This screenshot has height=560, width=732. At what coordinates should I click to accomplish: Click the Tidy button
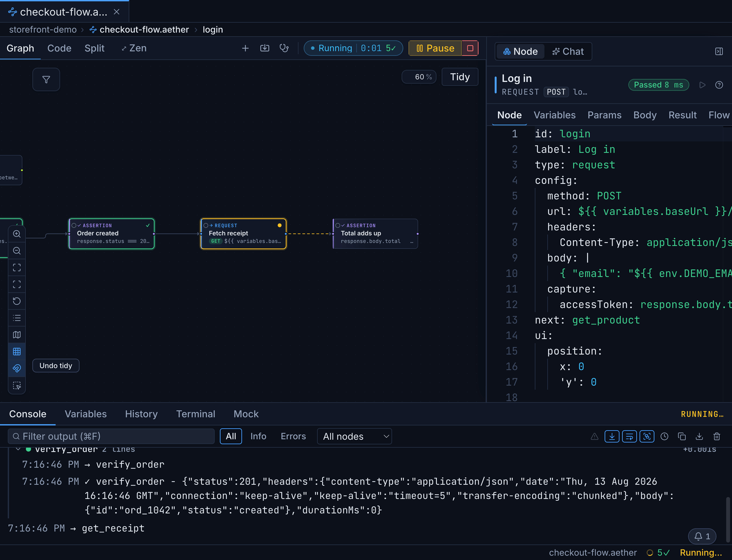[460, 77]
